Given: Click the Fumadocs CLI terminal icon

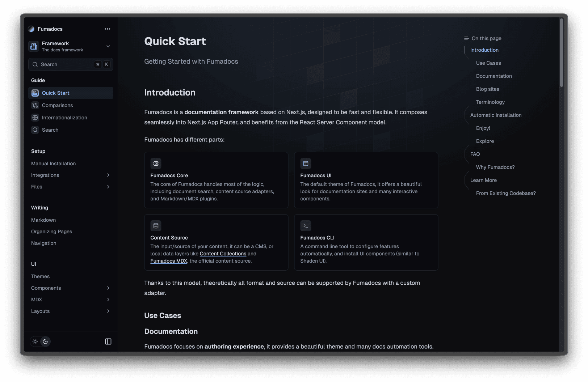Looking at the screenshot, I should pyautogui.click(x=306, y=226).
